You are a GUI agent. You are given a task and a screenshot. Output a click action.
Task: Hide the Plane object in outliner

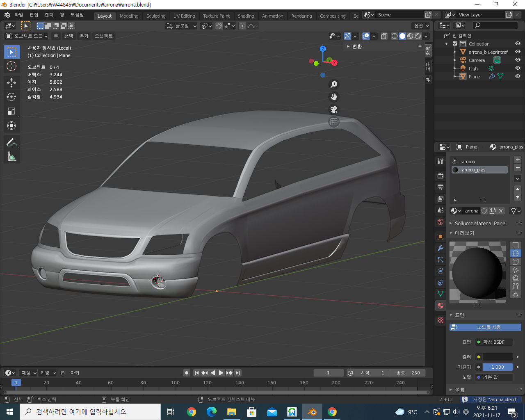click(518, 76)
